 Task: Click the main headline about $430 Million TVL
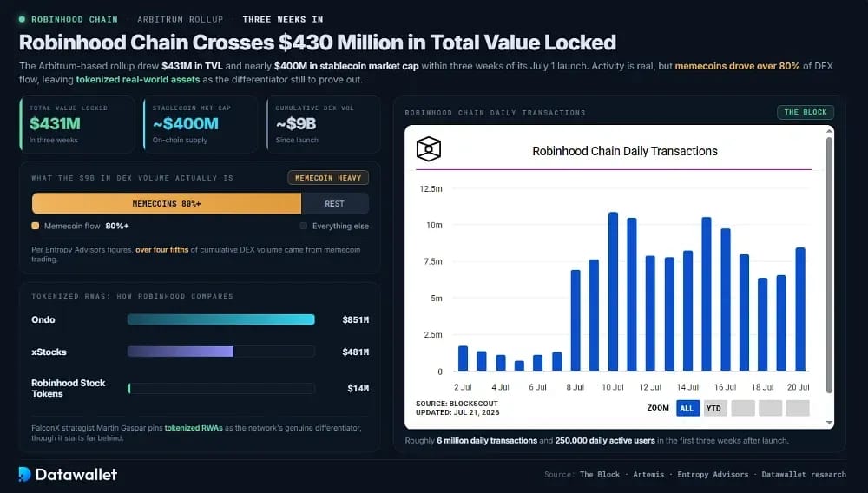click(x=317, y=43)
